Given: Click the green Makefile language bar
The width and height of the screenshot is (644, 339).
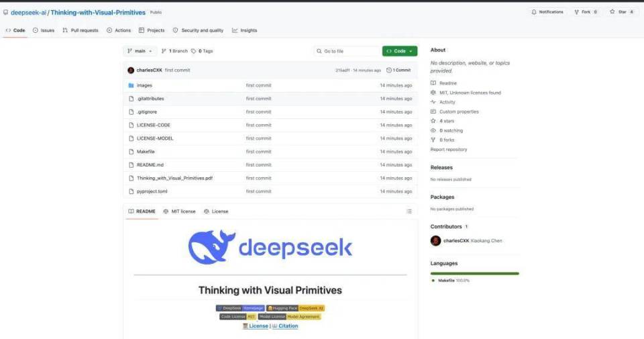Looking at the screenshot, I should click(x=475, y=273).
